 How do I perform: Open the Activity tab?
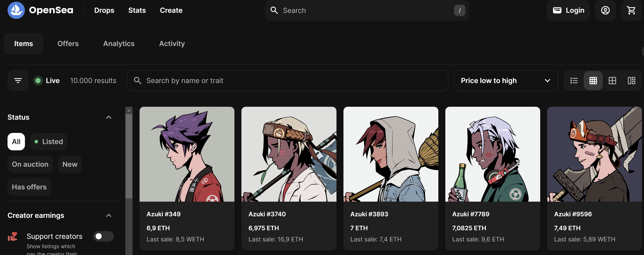pyautogui.click(x=172, y=43)
